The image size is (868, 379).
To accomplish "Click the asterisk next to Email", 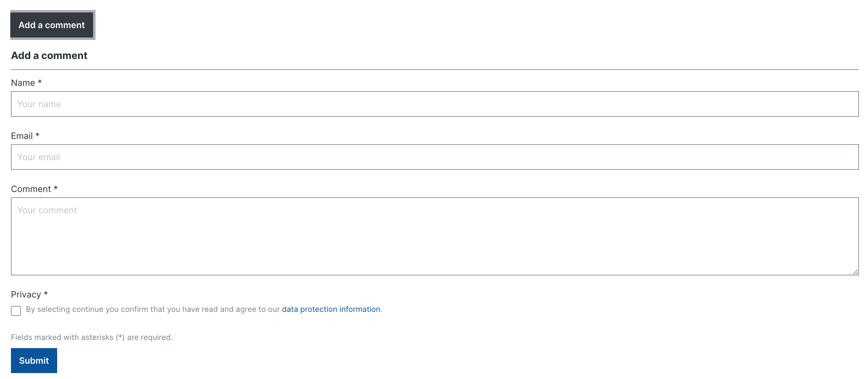I will coord(37,135).
